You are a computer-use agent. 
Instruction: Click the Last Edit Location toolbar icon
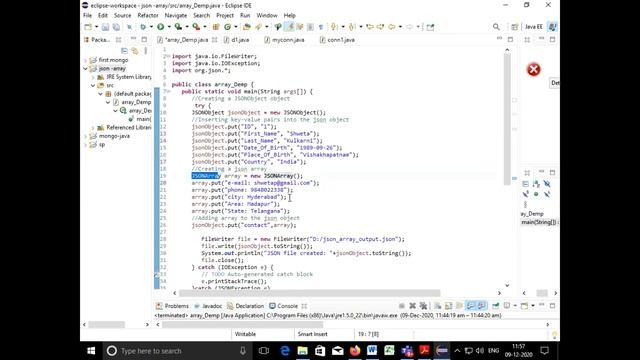click(x=369, y=27)
